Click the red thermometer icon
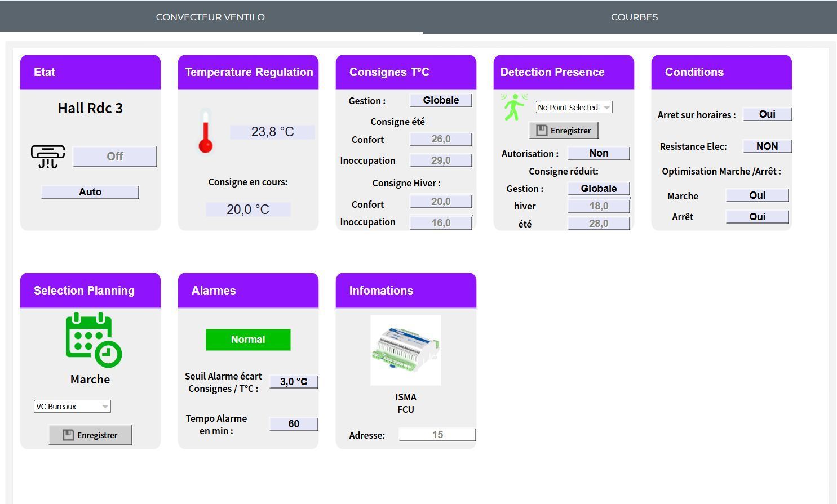The width and height of the screenshot is (837, 504). (206, 132)
